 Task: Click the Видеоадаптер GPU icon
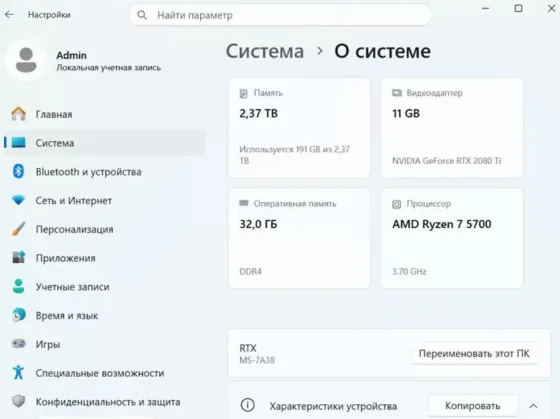pos(397,93)
